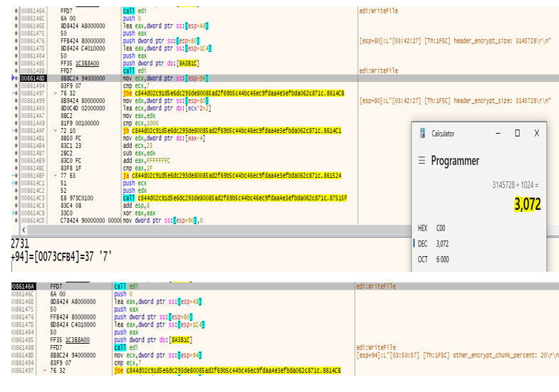Minimize the Calculator window
This screenshot has height=392, width=559.
coord(496,133)
